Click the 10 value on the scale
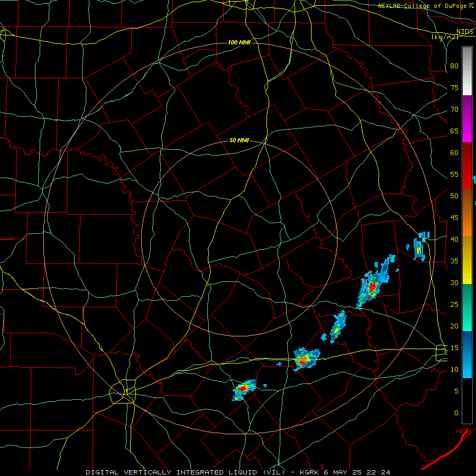 [x=454, y=370]
